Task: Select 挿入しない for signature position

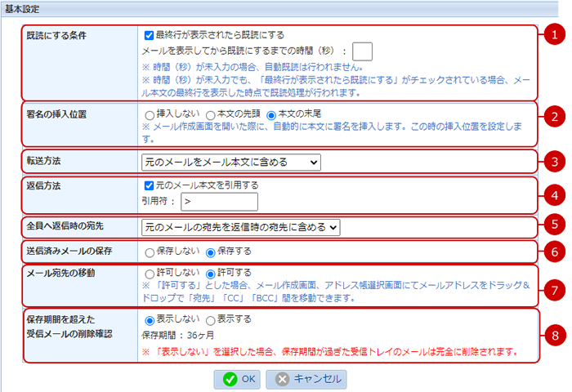Action: point(150,116)
